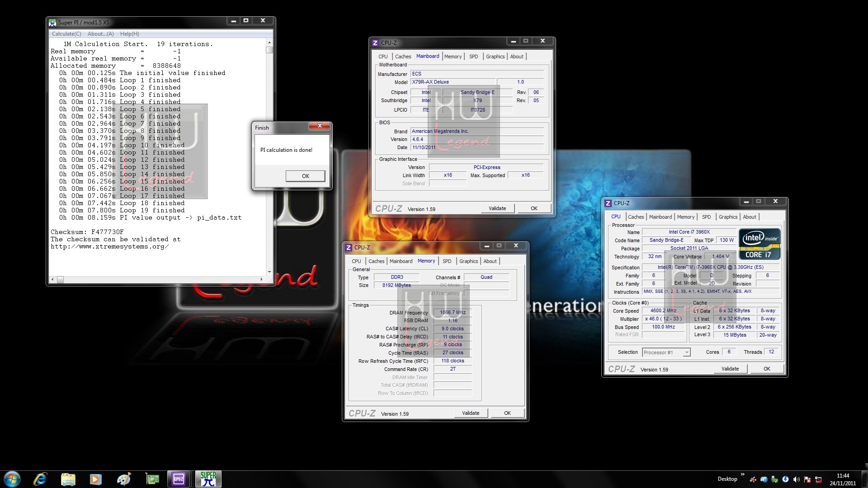
Task: Switch to Mainboard tab in Memory CPU-Z window
Action: 401,261
